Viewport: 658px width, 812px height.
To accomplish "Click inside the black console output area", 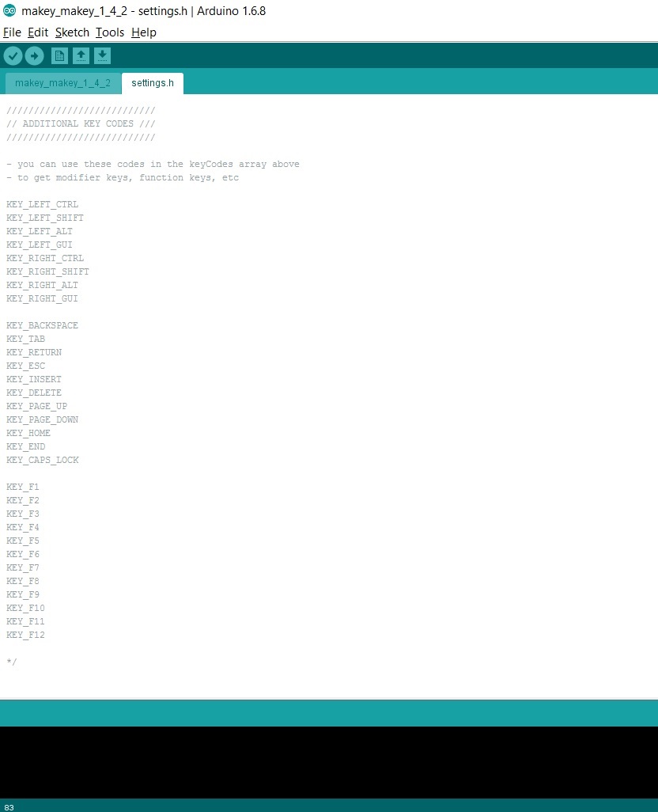I will [329, 760].
